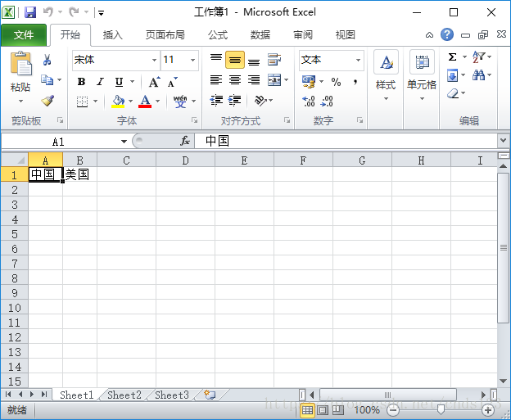Toggle Italic formatting

tap(100, 82)
